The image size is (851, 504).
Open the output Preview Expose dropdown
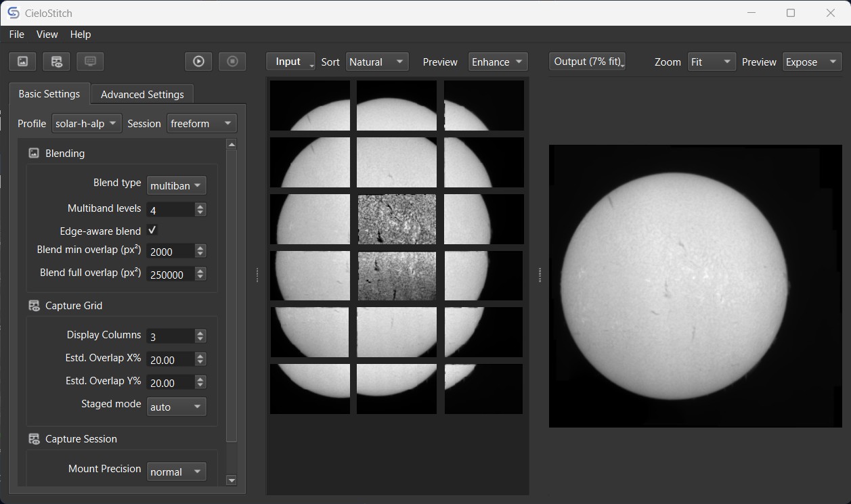tap(812, 62)
